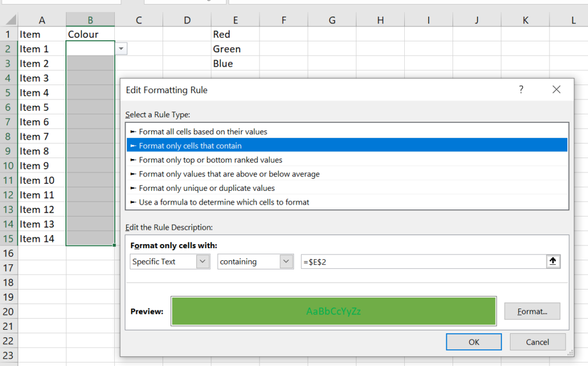This screenshot has height=366, width=588.
Task: Select column B header
Action: coord(90,20)
